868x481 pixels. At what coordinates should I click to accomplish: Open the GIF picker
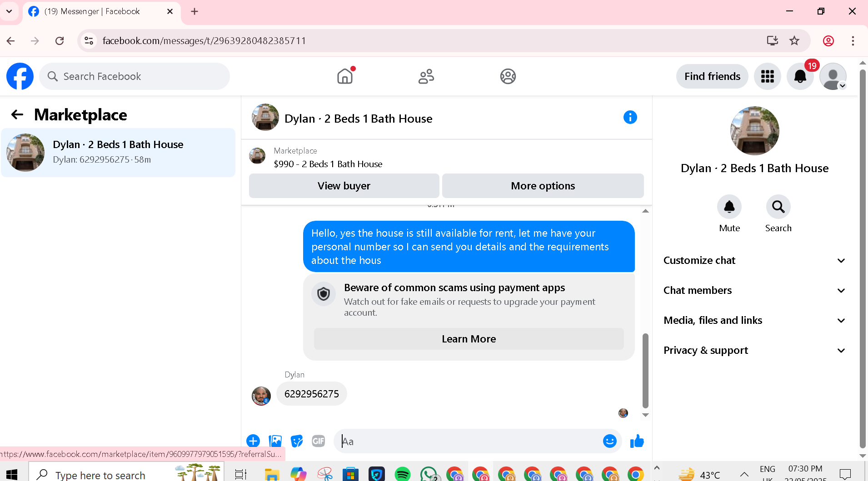tap(319, 441)
